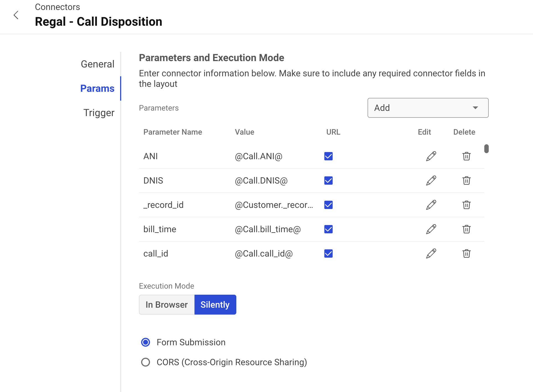Click the Parameter Name column header
Screen dimensions: 533x392
pyautogui.click(x=173, y=132)
